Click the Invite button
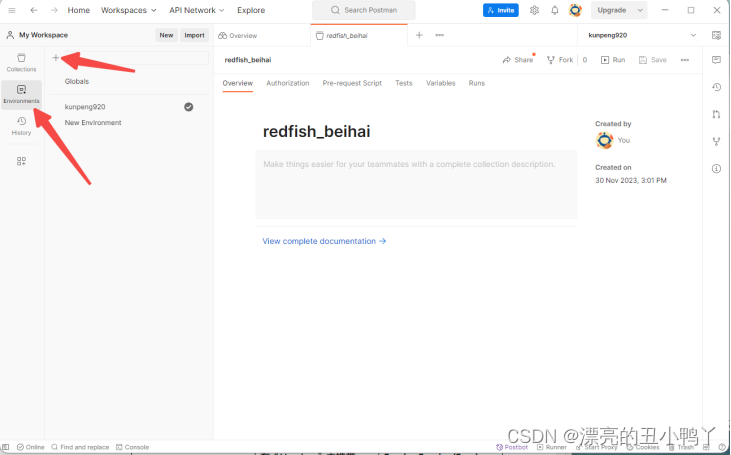This screenshot has height=455, width=731. (501, 10)
